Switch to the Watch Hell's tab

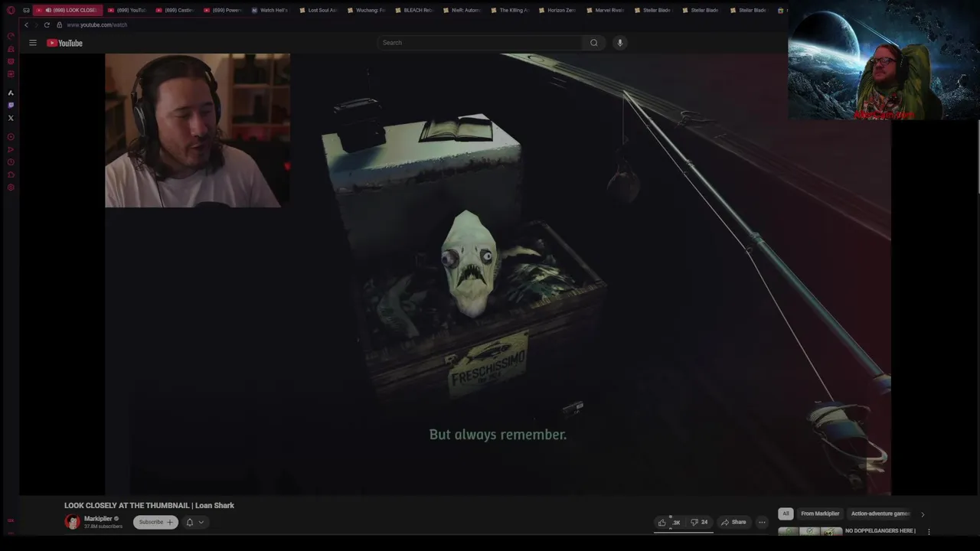270,10
